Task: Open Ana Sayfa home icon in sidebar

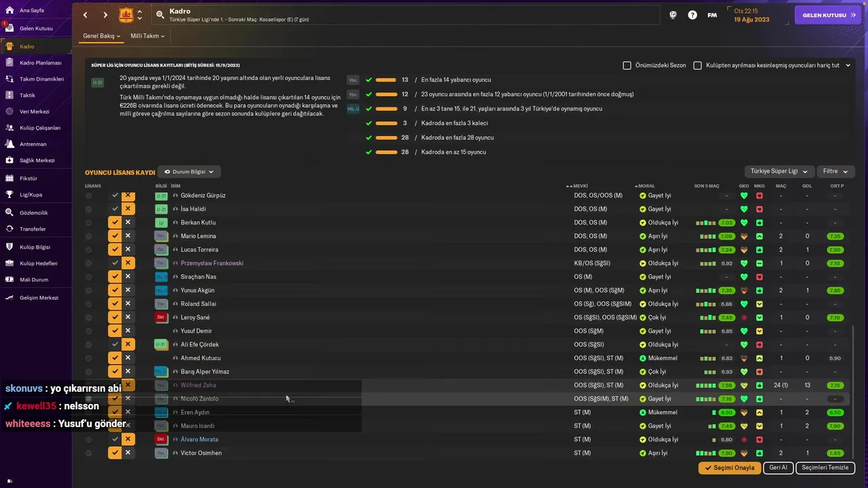Action: coord(9,10)
